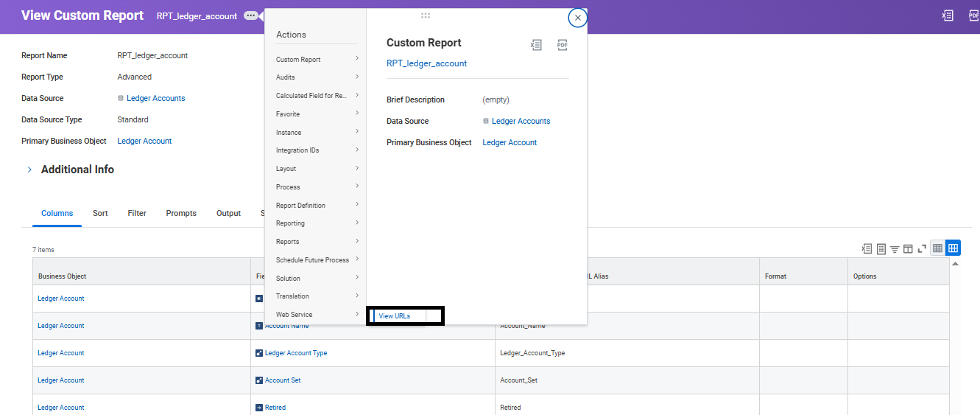
Task: Open Ledger Accounts data source link in popup
Action: tap(521, 121)
